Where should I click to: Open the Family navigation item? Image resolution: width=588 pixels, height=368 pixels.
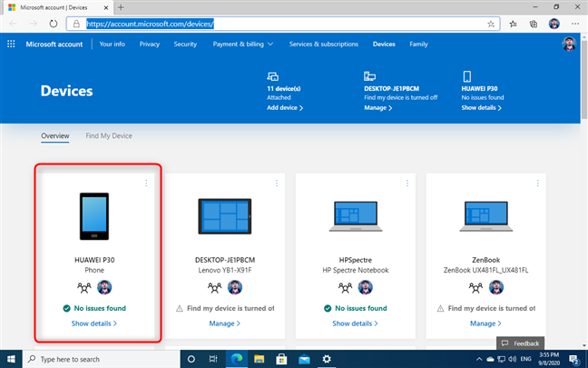click(418, 44)
